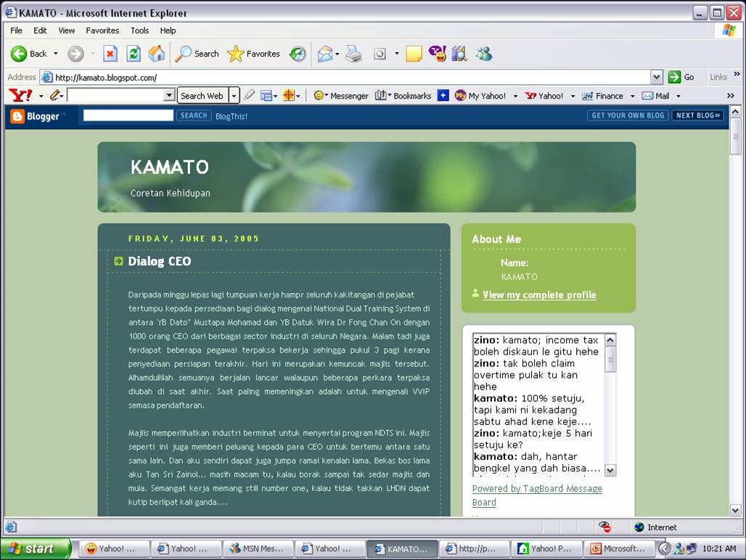Open View my complete profile link
The width and height of the screenshot is (746, 560).
(x=539, y=295)
